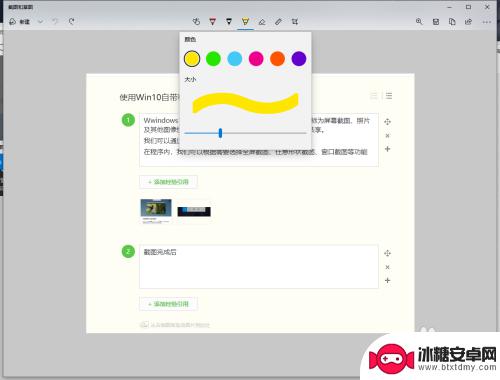Screen dimensions: 500x380
Task: Pick the green highlighter color
Action: 213,59
